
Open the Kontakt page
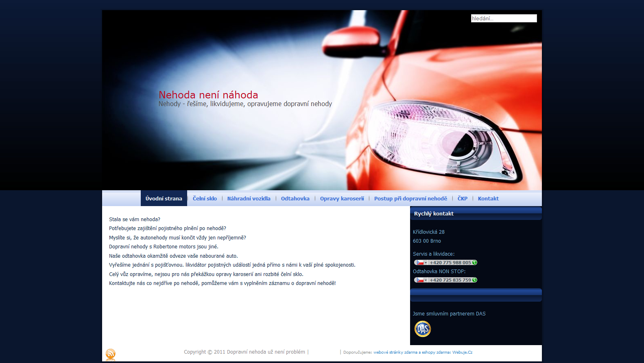(x=488, y=198)
